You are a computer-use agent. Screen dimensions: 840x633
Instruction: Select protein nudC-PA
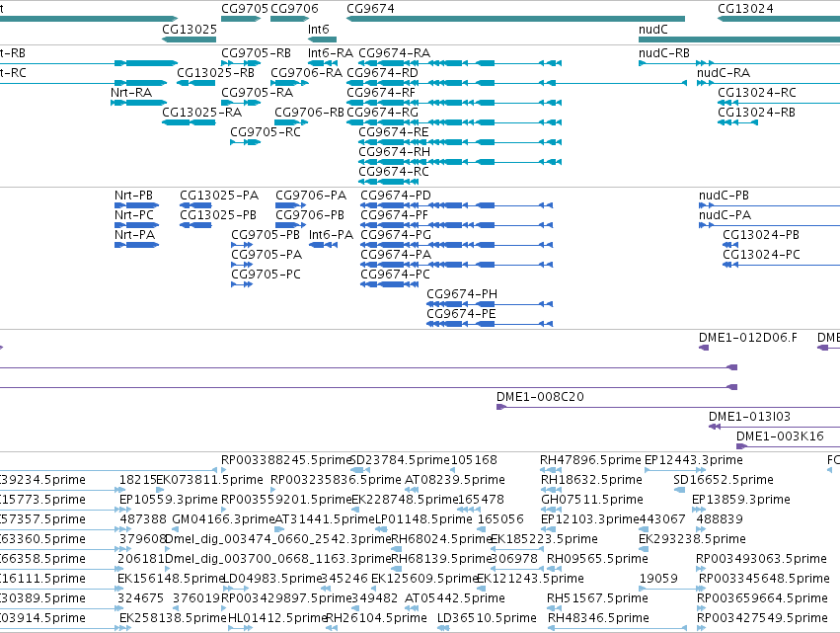tap(725, 215)
